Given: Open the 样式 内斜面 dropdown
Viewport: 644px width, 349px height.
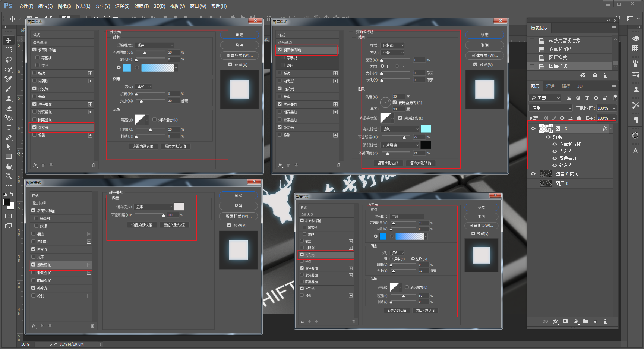Looking at the screenshot, I should click(392, 45).
